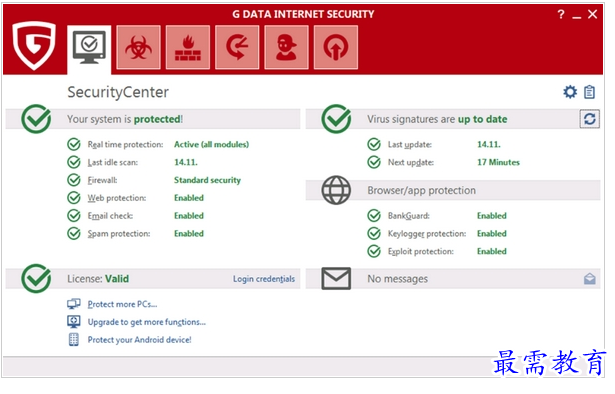Click the No messages text
Image resolution: width=615 pixels, height=394 pixels.
pyautogui.click(x=397, y=279)
